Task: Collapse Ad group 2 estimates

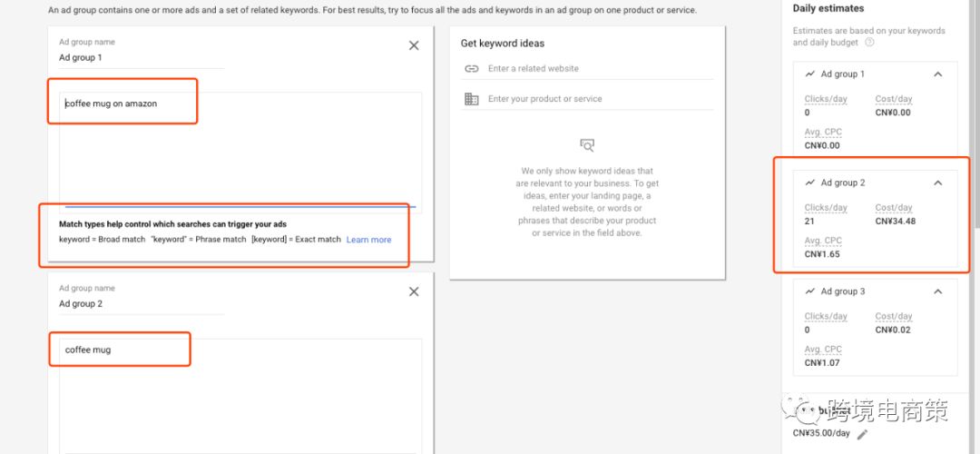Action: pos(937,183)
